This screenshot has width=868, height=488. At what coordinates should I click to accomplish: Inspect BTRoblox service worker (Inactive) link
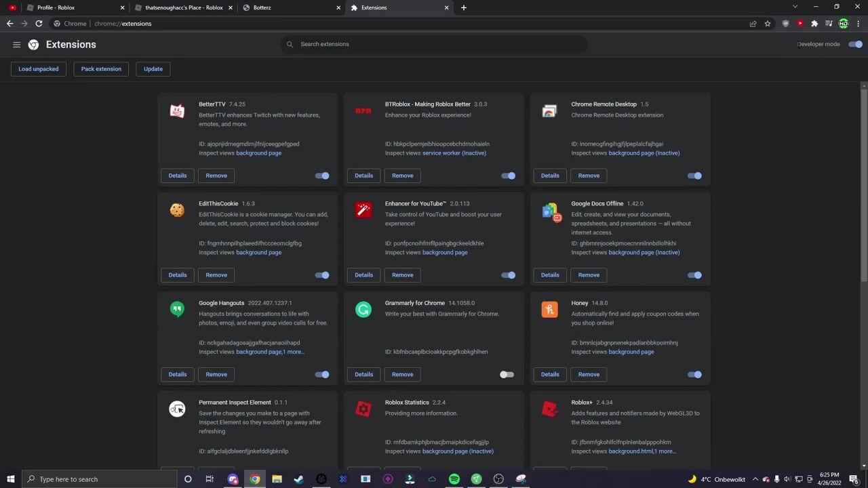click(454, 153)
